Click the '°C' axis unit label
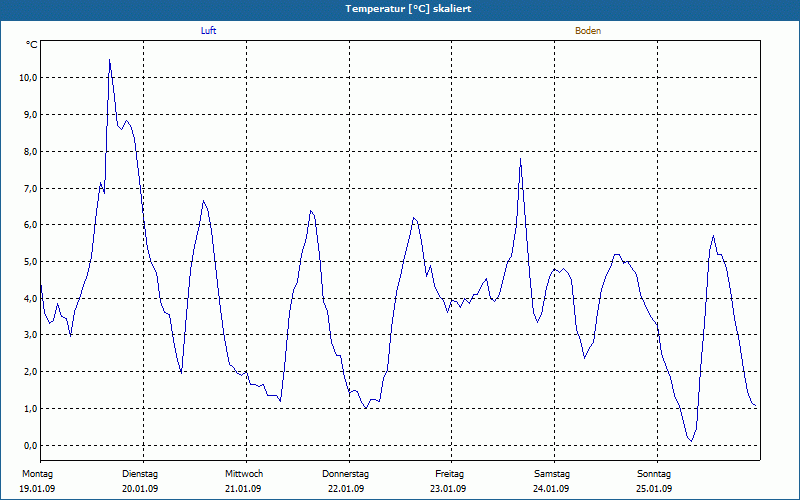Viewport: 800px width, 500px height. point(31,45)
